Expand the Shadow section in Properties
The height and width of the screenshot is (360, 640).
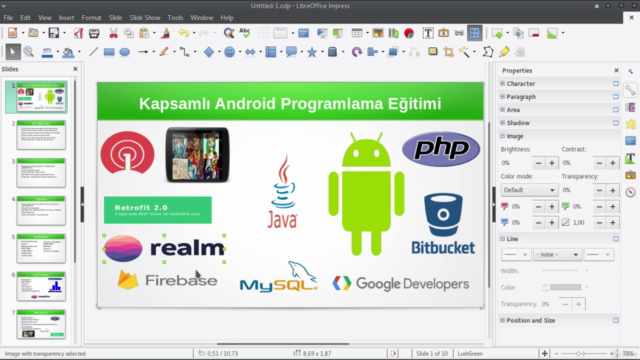pyautogui.click(x=502, y=122)
